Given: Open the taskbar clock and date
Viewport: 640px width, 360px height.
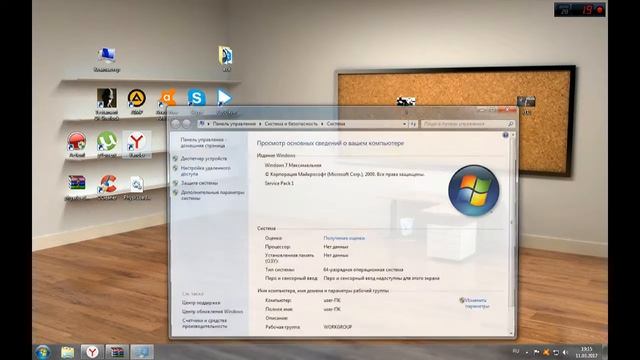Looking at the screenshot, I should 587,352.
